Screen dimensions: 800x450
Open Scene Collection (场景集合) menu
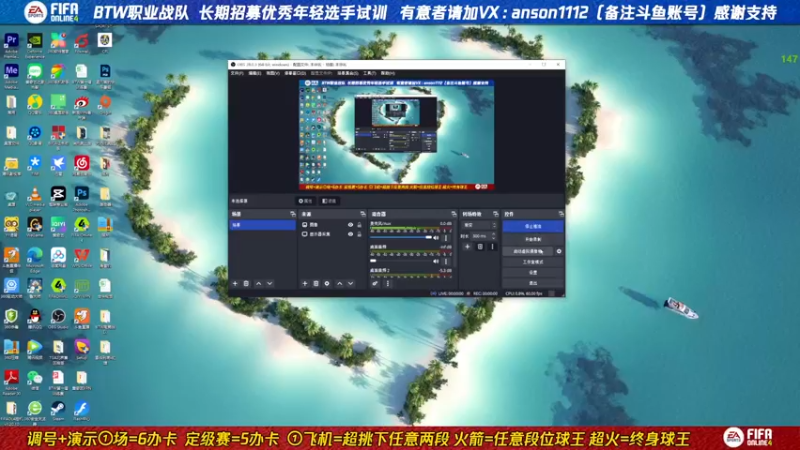[347, 73]
